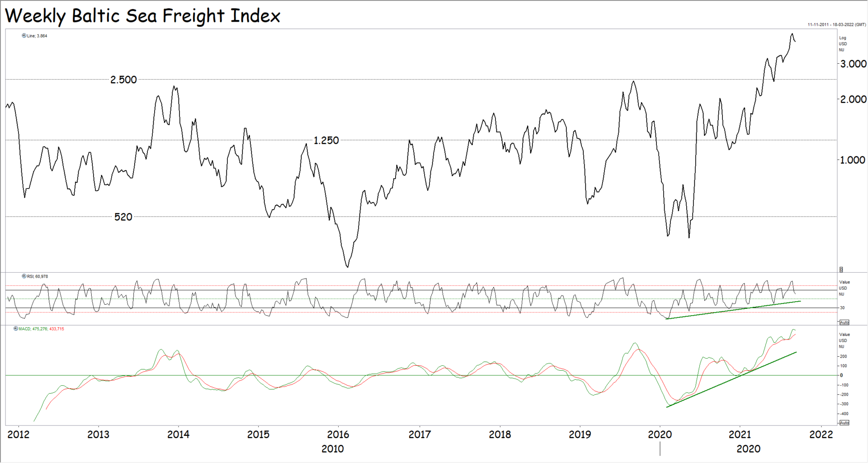Viewport: 868px width, 463px height.
Task: Click the small 0 box below the price scale
Action: click(x=841, y=269)
